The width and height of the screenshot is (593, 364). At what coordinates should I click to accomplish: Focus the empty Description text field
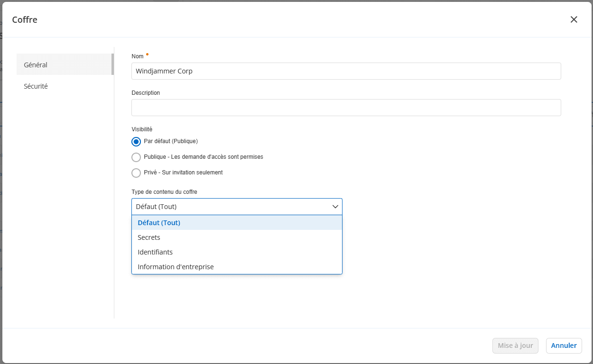346,108
